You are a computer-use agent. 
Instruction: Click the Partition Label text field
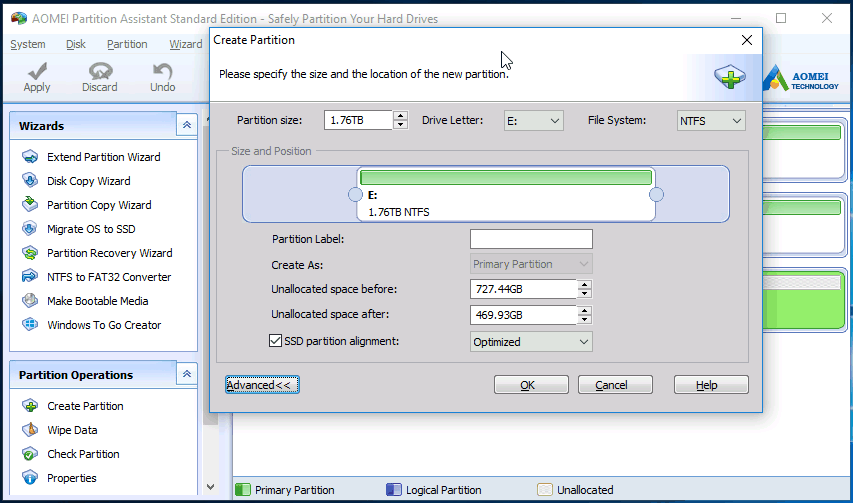pyautogui.click(x=531, y=239)
